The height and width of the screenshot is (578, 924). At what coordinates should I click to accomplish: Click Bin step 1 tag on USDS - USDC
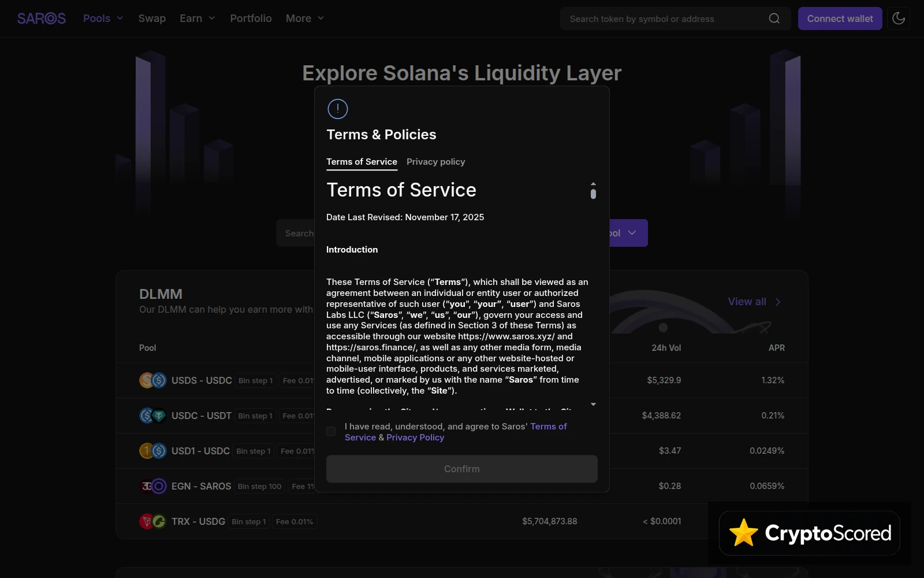coord(255,380)
